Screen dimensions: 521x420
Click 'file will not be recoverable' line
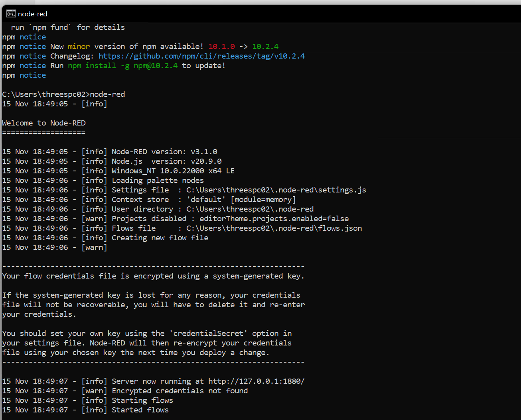(x=153, y=305)
